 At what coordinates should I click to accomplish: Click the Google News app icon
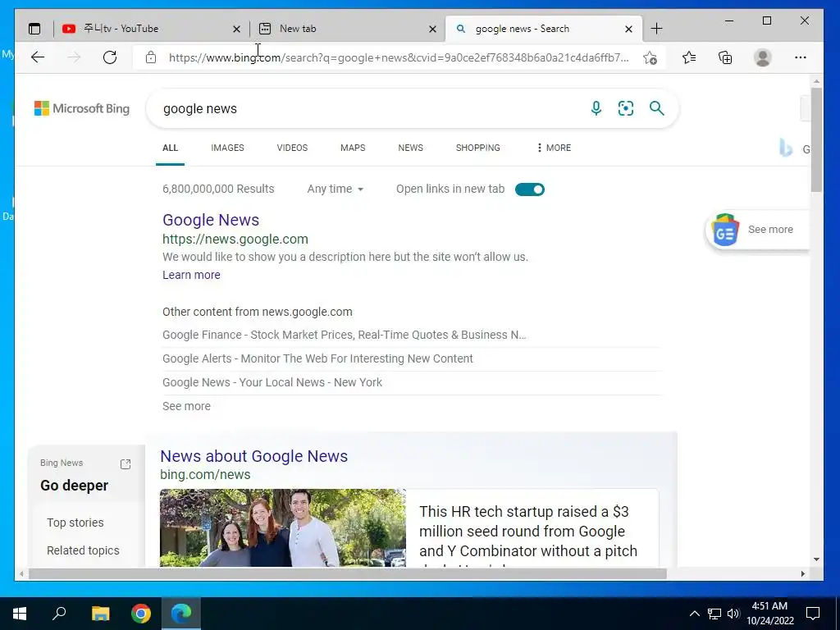pos(725,230)
